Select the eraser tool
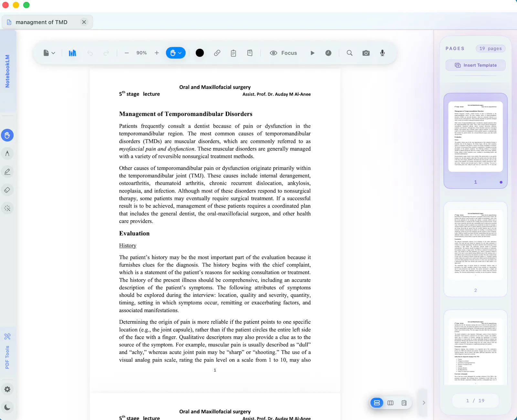Viewport: 517px width, 420px height. point(7,190)
